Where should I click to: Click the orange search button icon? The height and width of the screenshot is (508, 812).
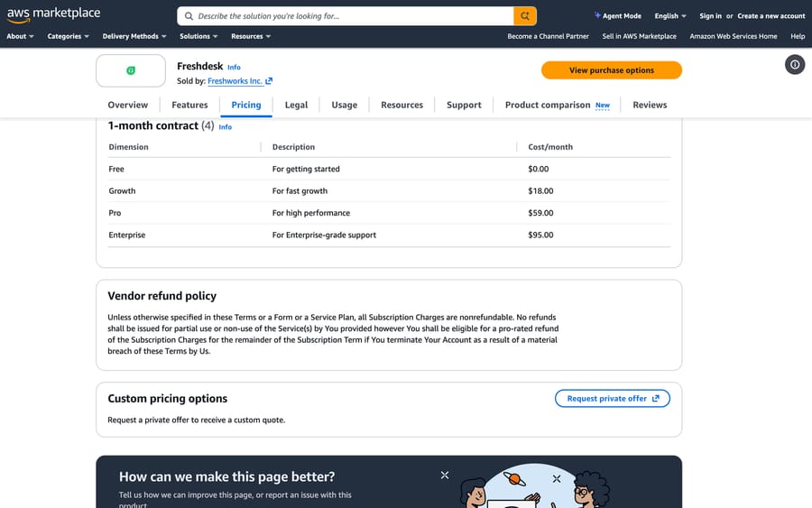[x=524, y=16]
